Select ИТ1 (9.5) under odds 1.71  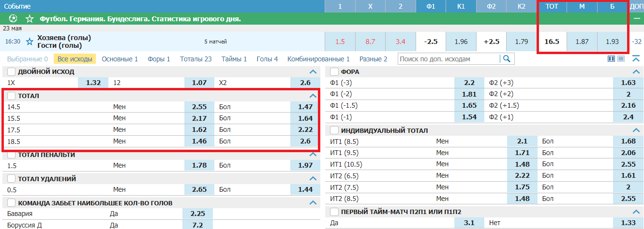pyautogui.click(x=523, y=153)
